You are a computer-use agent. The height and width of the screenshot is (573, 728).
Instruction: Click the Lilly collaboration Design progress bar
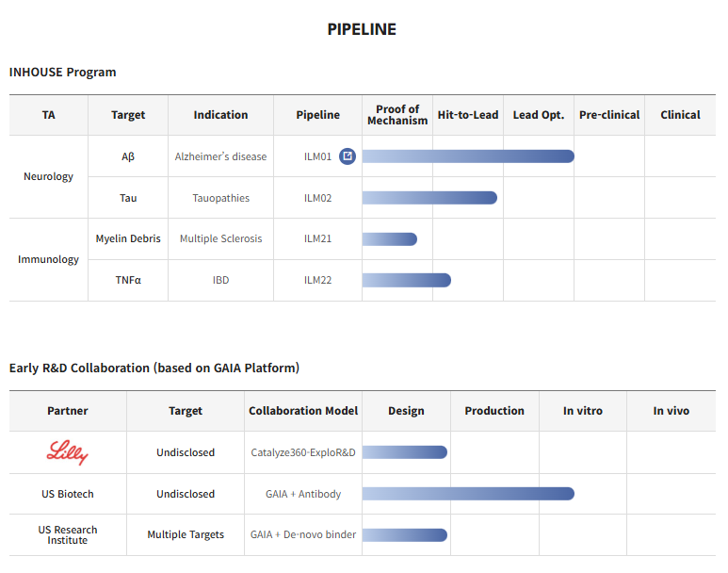pyautogui.click(x=404, y=452)
